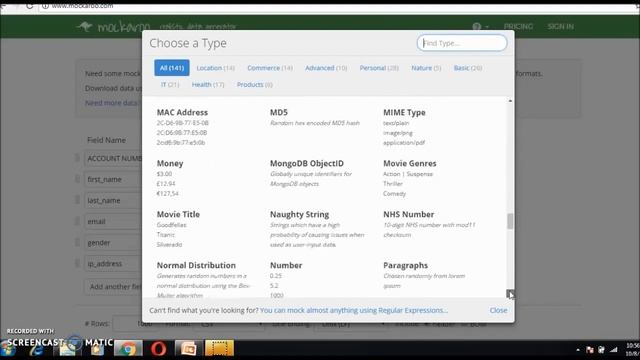
Task: Click the Windows Start button
Action: click(x=9, y=349)
